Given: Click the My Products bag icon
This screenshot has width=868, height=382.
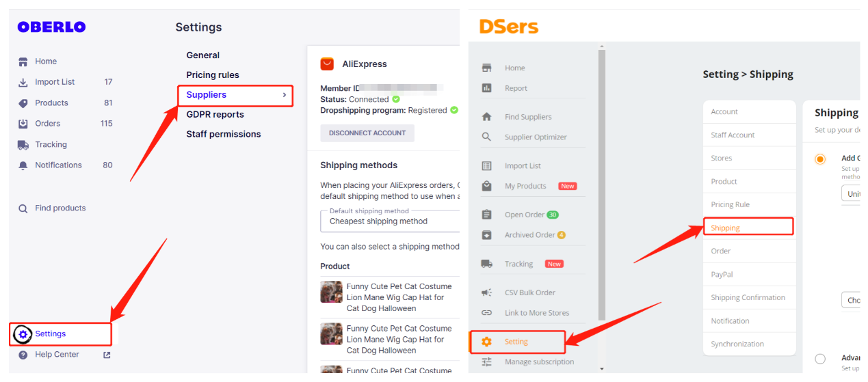Looking at the screenshot, I should [487, 186].
